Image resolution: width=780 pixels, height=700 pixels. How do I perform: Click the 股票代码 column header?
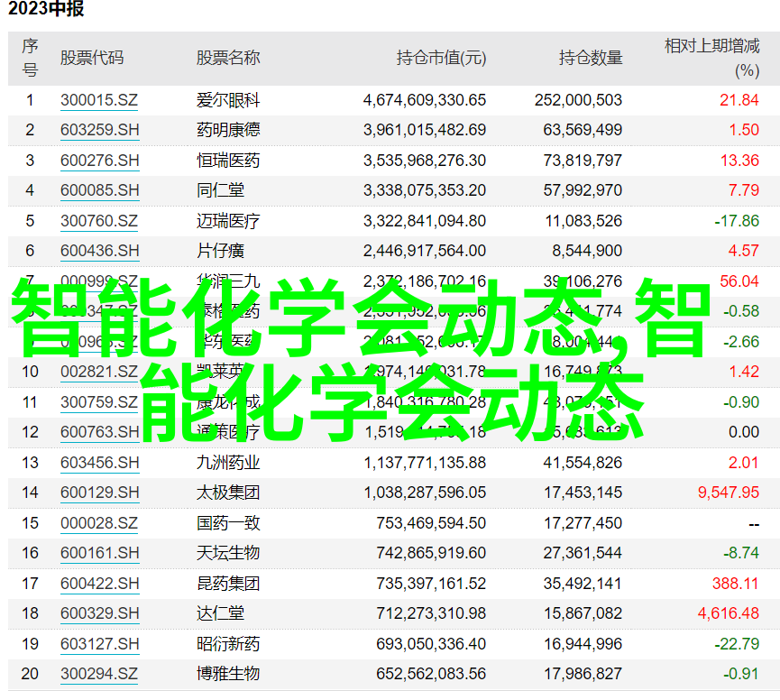click(92, 59)
